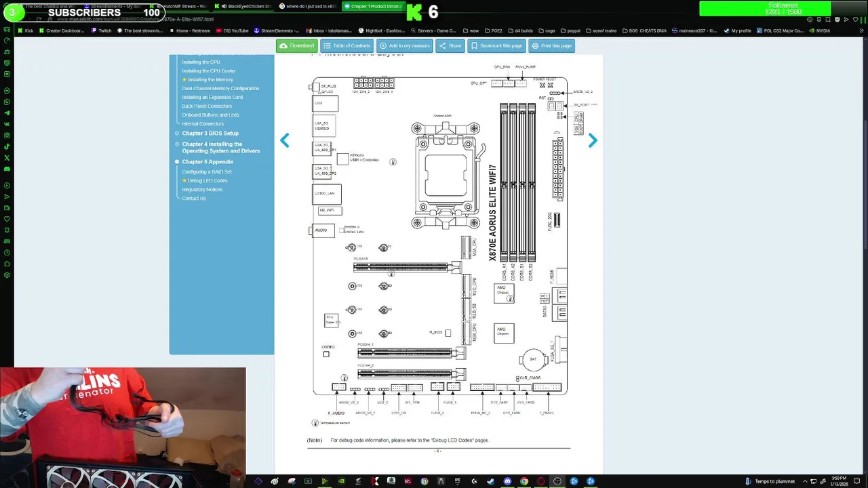Image resolution: width=868 pixels, height=488 pixels.
Task: Open Opera browser from the taskbar
Action: click(540, 481)
